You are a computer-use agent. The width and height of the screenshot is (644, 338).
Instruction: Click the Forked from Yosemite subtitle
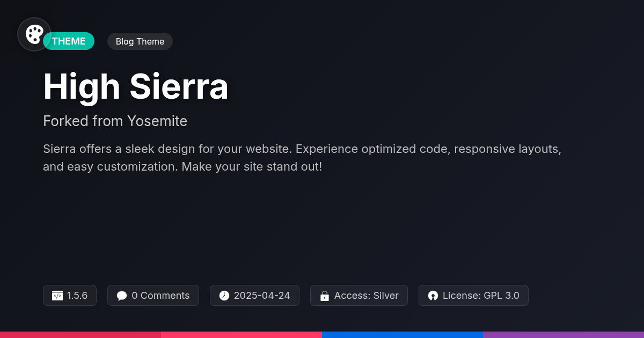coord(115,121)
